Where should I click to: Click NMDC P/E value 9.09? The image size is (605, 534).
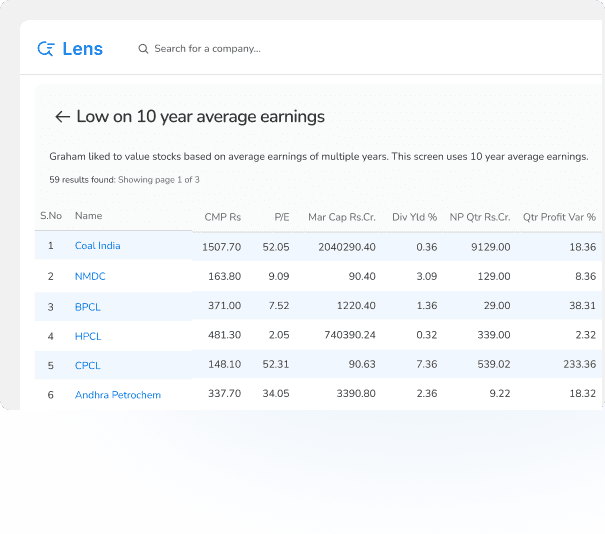click(279, 276)
